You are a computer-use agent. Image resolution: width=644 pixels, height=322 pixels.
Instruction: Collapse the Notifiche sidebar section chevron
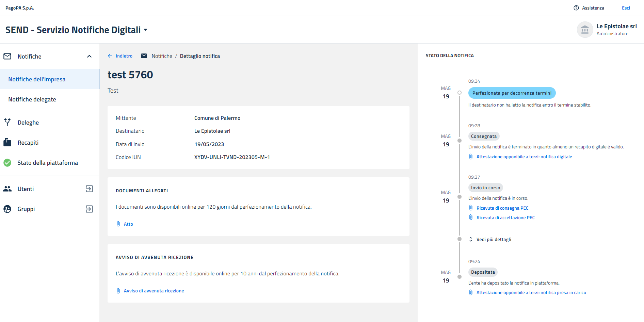(89, 57)
